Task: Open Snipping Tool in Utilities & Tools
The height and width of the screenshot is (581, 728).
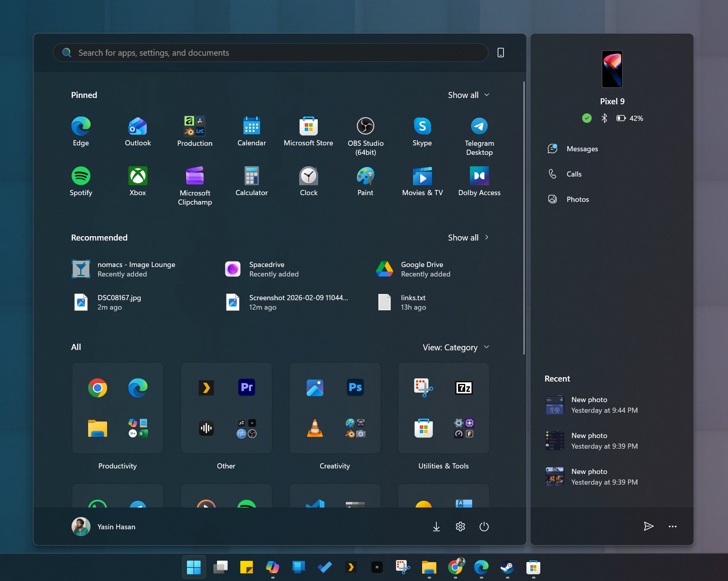Action: [423, 387]
